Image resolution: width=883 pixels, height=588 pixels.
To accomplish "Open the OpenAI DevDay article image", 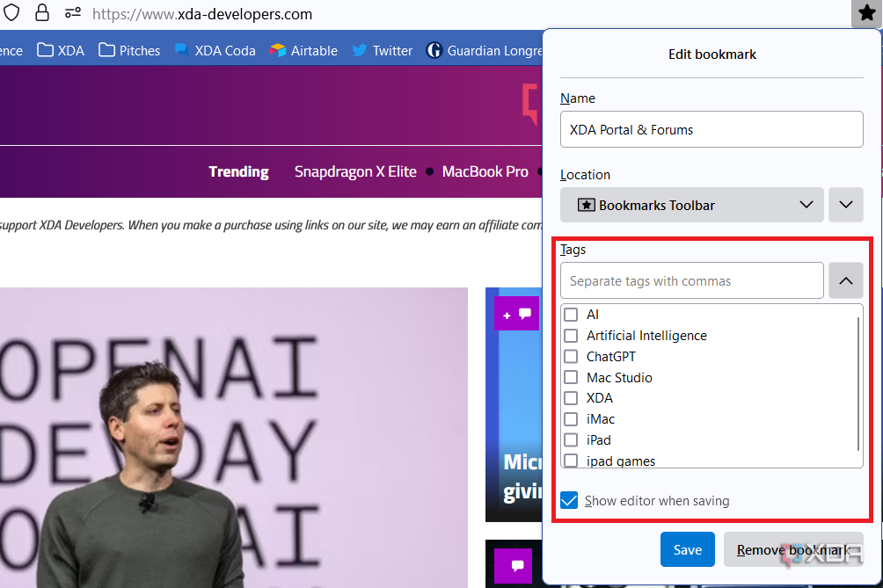I will pyautogui.click(x=234, y=438).
